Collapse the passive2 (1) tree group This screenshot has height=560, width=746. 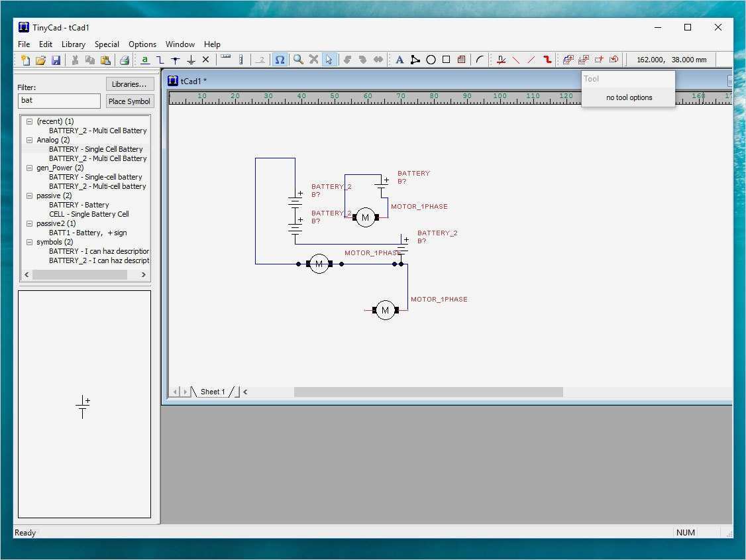pos(30,223)
